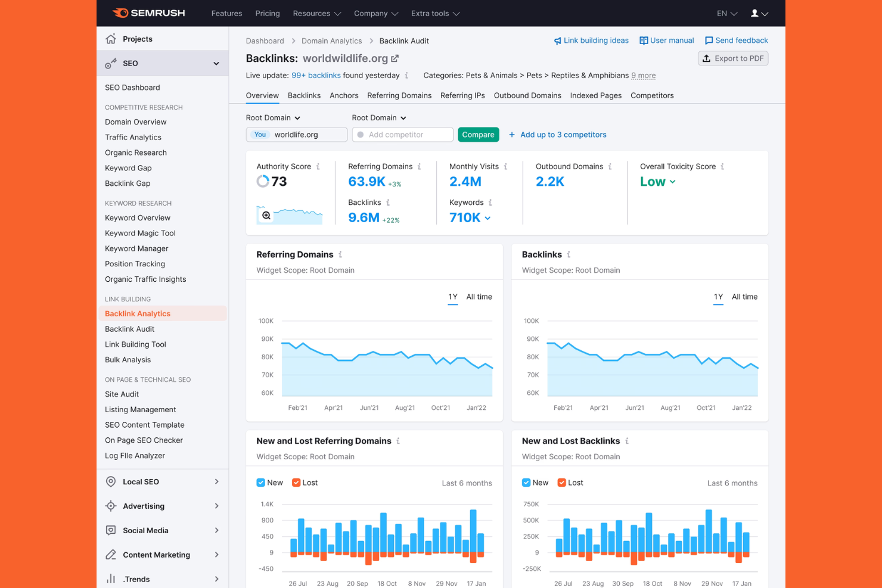This screenshot has height=588, width=882.
Task: Click info icon on New and Lost Backlinks
Action: [626, 441]
